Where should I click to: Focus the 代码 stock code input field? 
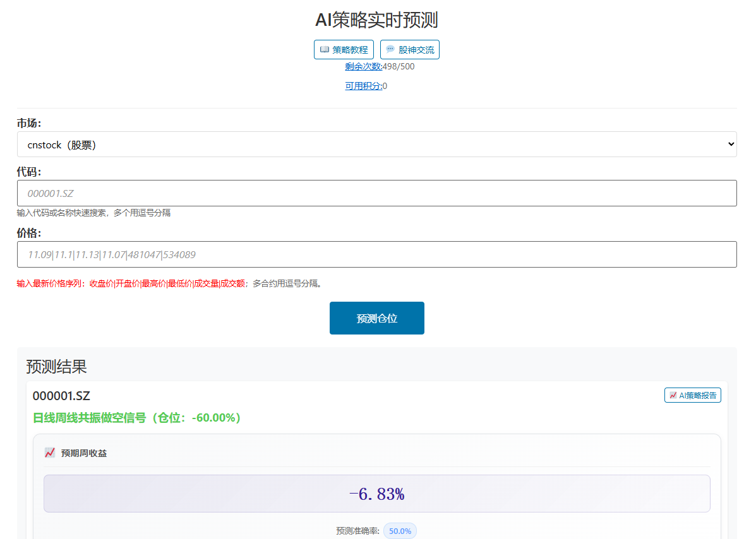coord(376,193)
